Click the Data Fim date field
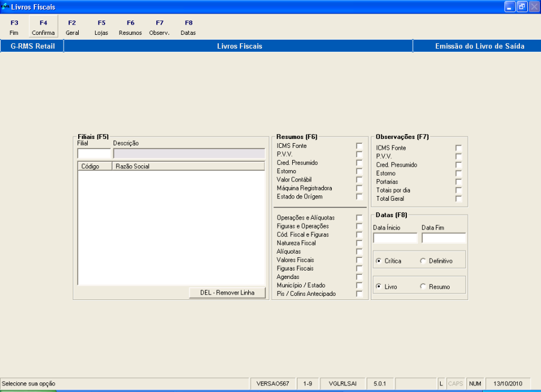This screenshot has width=541, height=392. click(444, 238)
